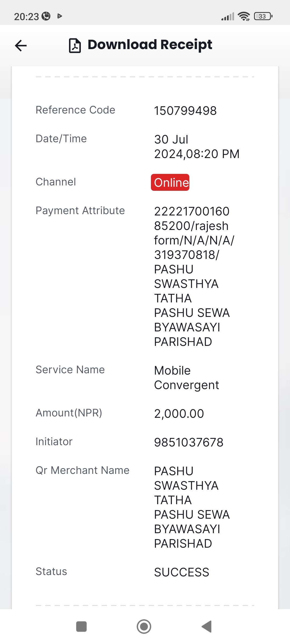Tap the battery indicator icon
The height and width of the screenshot is (644, 290).
[x=263, y=16]
